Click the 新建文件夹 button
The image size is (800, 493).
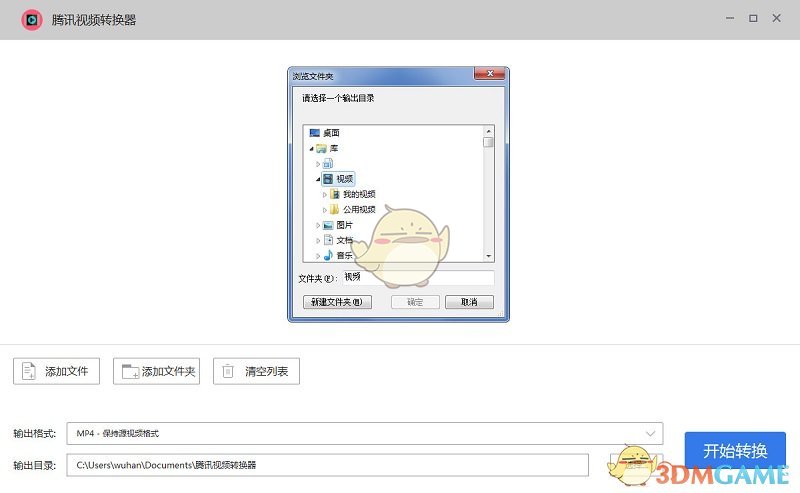(x=337, y=302)
